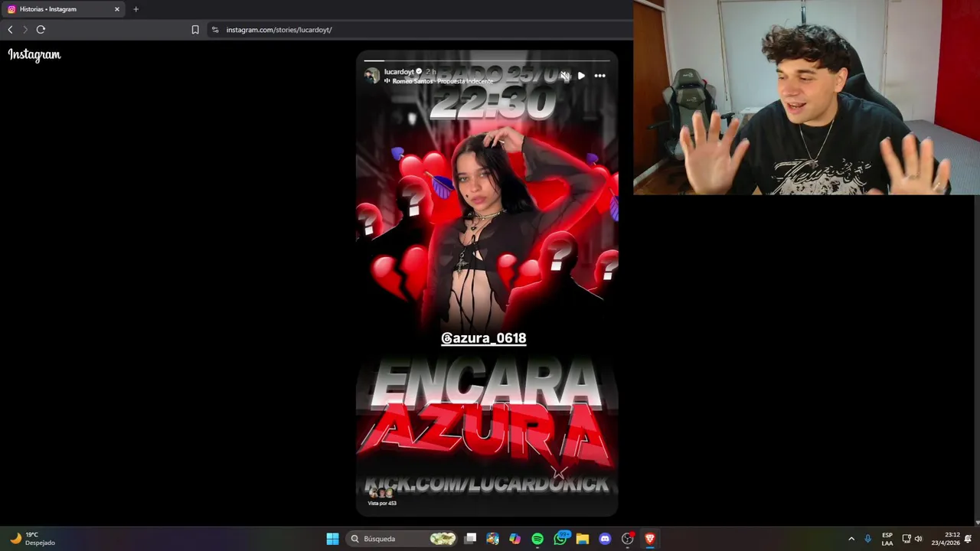Viewport: 980px width, 551px height.
Task: Switch to Brave browser in taskbar
Action: (650, 539)
